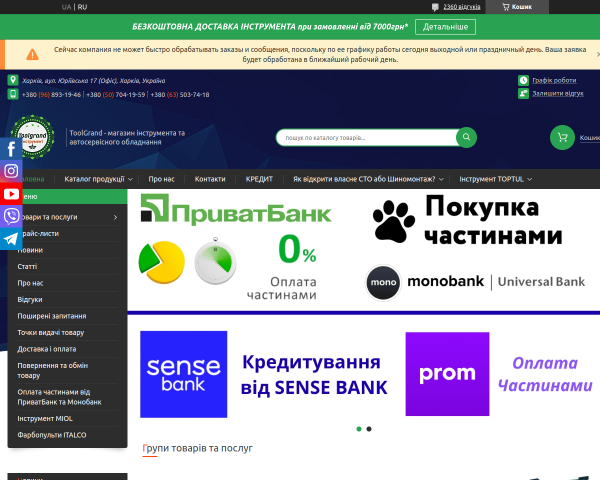Click phone number +380 (63) 503-74-18

coord(180,95)
